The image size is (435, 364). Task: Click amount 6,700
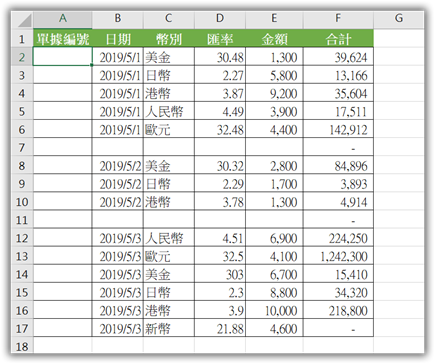[283, 275]
